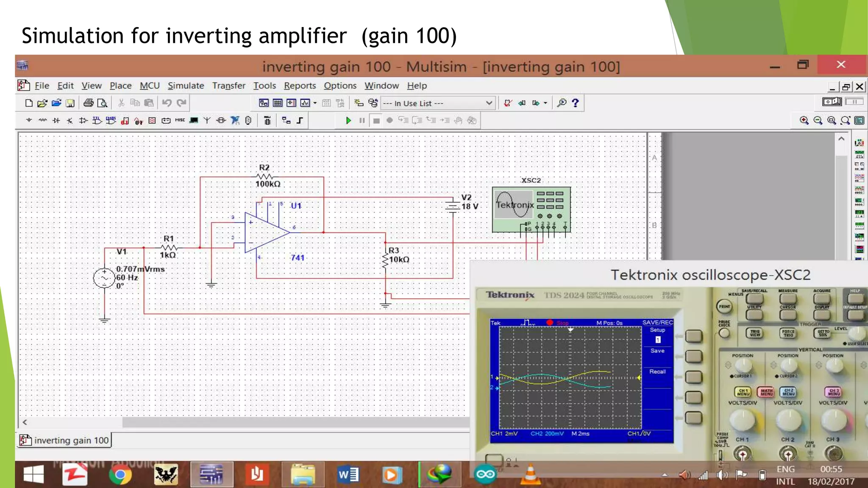The image size is (868, 488).
Task: Open Google Chrome from the taskbar
Action: pyautogui.click(x=120, y=475)
